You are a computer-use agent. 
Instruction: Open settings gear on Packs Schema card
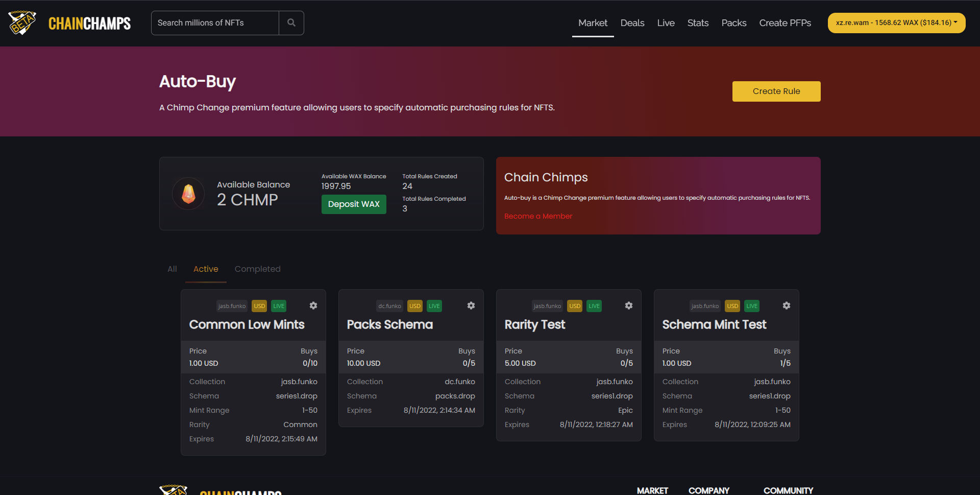coord(471,305)
